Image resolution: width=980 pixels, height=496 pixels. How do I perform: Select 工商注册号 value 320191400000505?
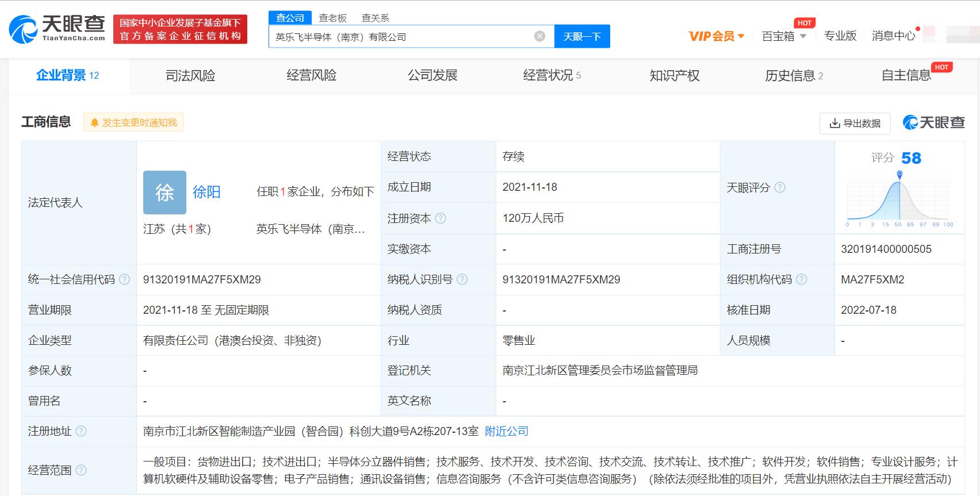click(x=886, y=249)
